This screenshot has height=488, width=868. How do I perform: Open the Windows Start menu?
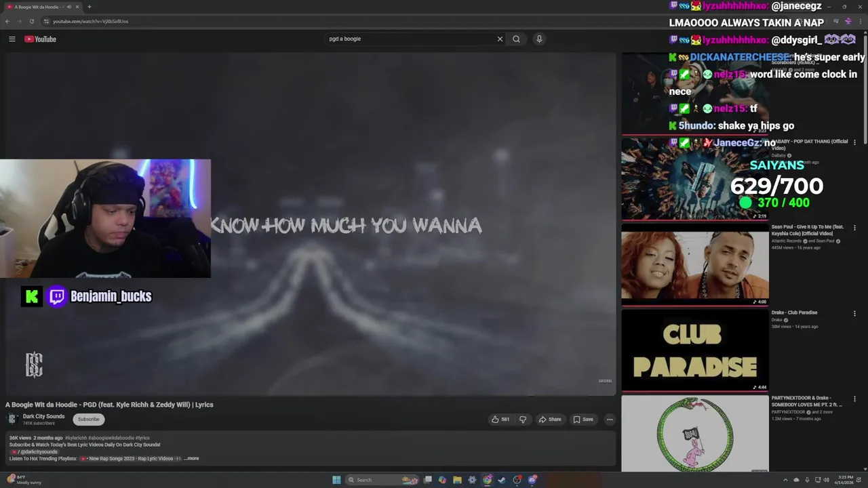pyautogui.click(x=336, y=480)
